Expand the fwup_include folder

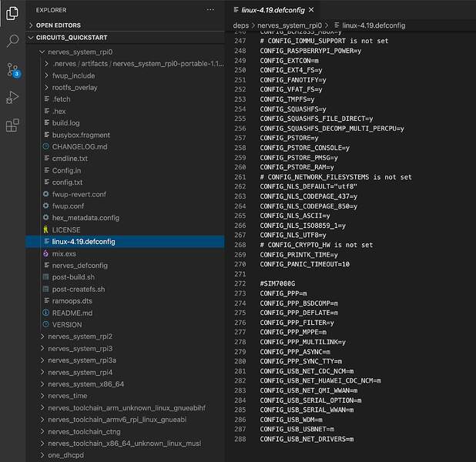pos(73,75)
